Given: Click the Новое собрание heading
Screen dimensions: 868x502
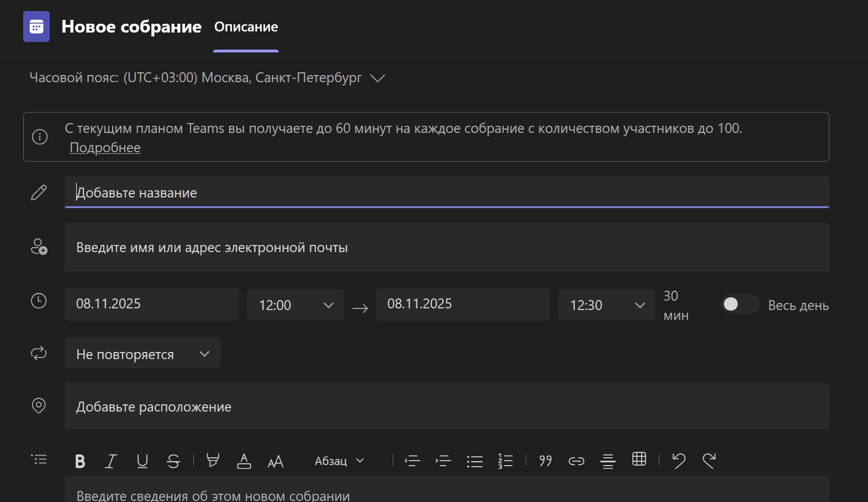Looking at the screenshot, I should 131,26.
